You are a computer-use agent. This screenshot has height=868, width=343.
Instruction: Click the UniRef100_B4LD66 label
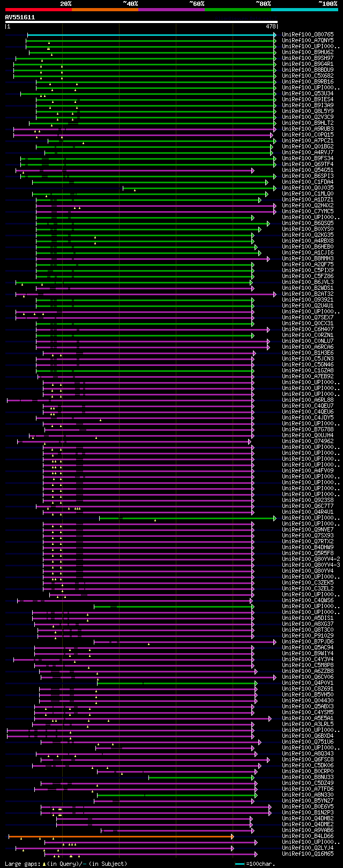tap(308, 836)
